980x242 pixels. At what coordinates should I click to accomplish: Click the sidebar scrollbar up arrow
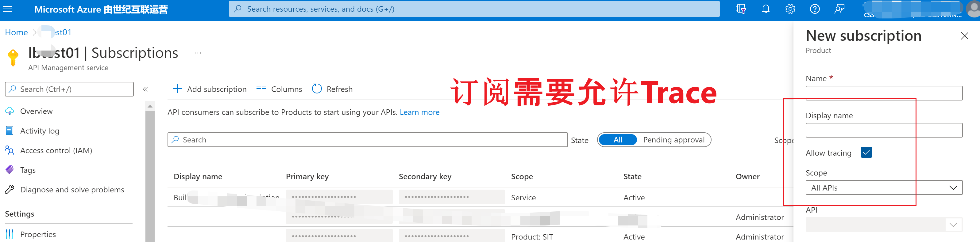pyautogui.click(x=150, y=106)
